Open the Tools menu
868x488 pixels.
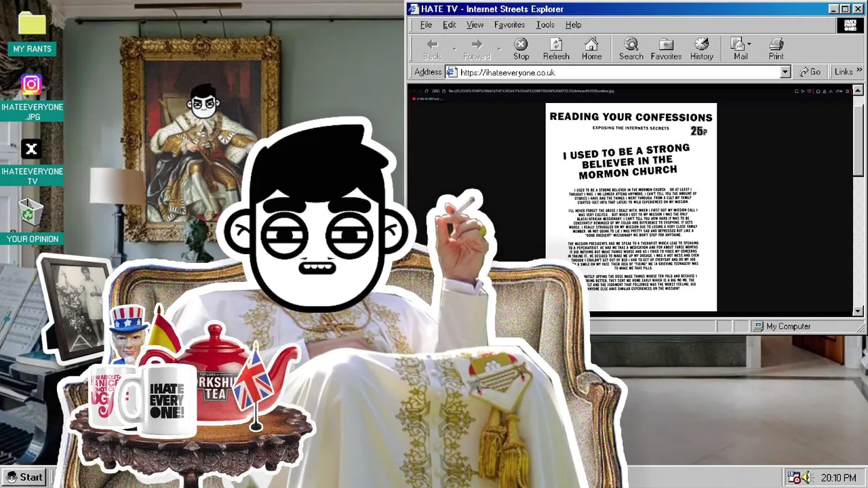pyautogui.click(x=545, y=25)
